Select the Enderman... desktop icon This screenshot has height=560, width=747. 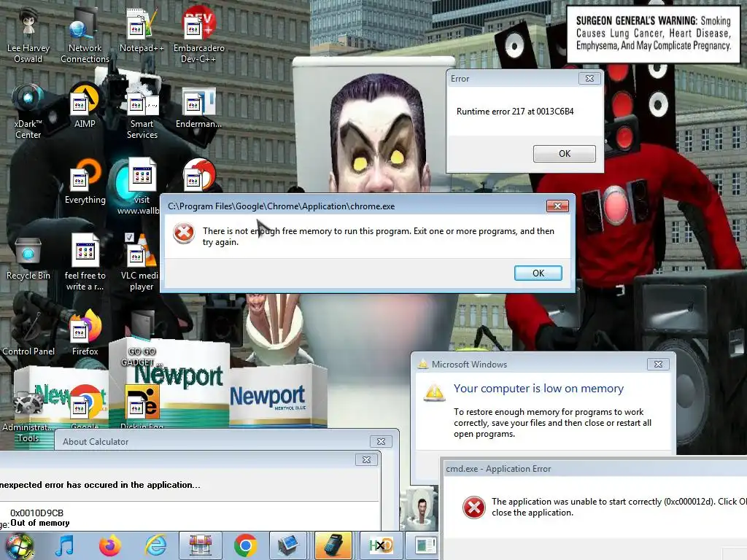pos(198,106)
